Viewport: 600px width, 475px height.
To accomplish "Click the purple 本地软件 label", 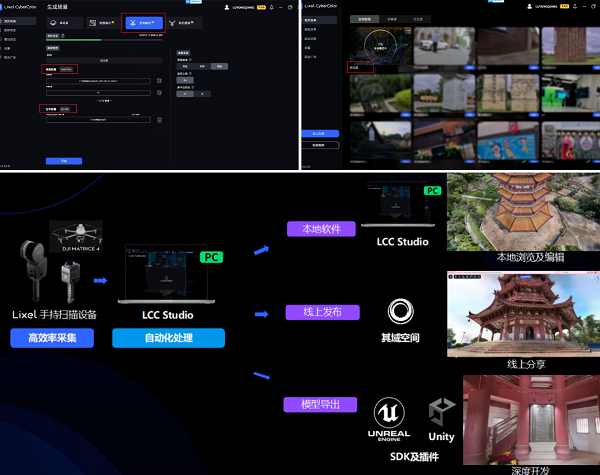I will pos(321,229).
